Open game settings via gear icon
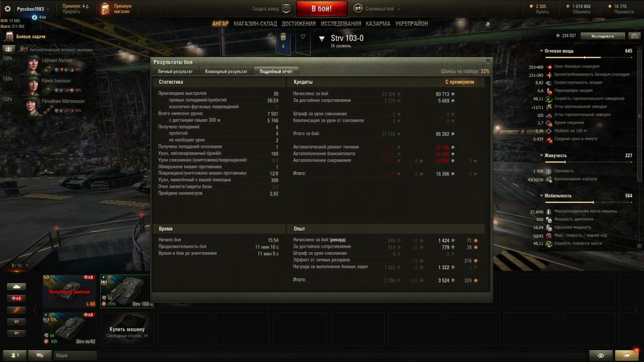Screen dimensions: 644x362 click(x=8, y=9)
